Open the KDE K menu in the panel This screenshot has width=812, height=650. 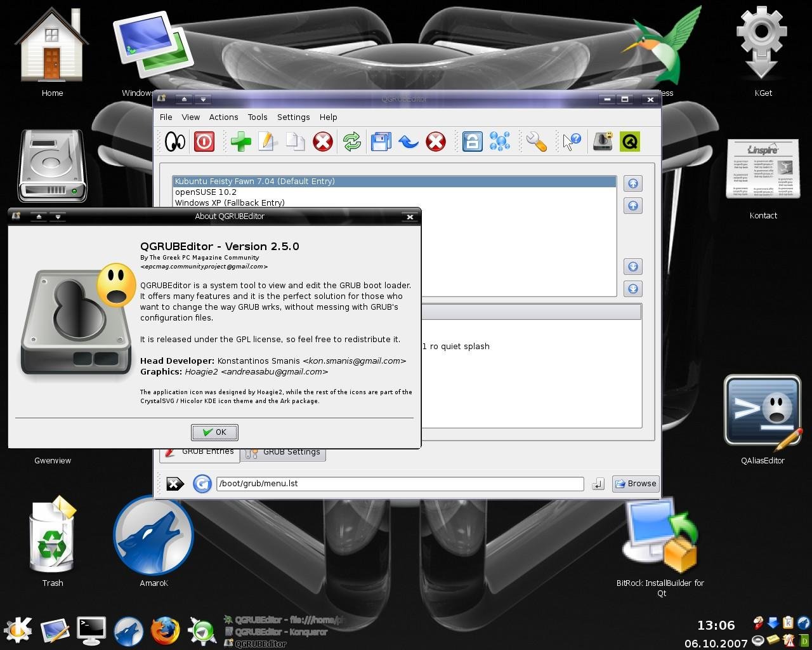click(18, 630)
